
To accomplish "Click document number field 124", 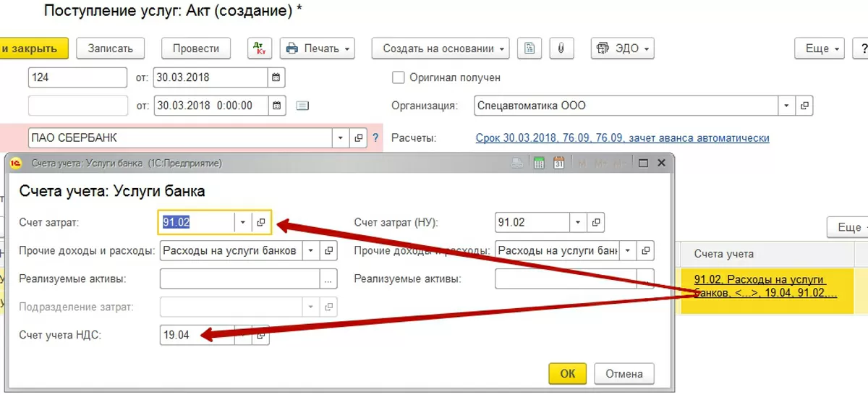I will click(x=78, y=77).
